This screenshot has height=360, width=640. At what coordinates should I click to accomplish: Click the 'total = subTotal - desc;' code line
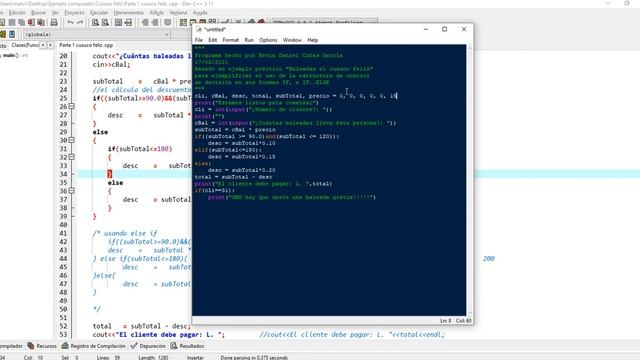click(142, 326)
